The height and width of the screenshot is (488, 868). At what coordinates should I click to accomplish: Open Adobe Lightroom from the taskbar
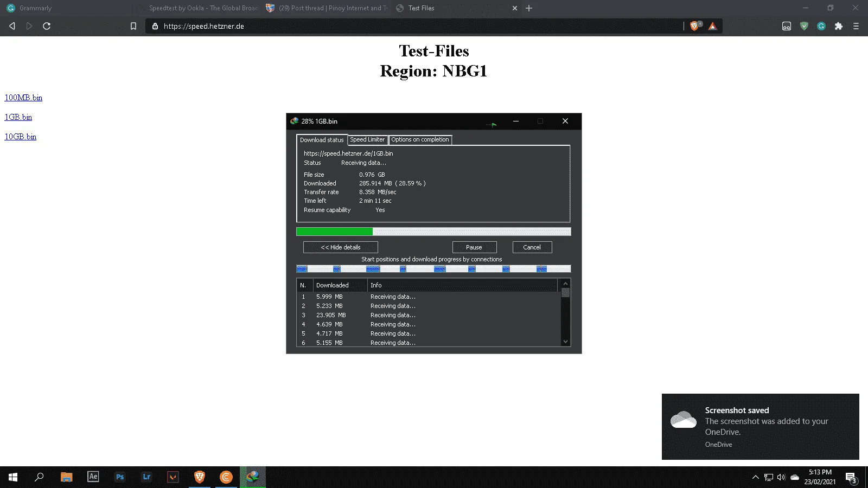click(146, 477)
